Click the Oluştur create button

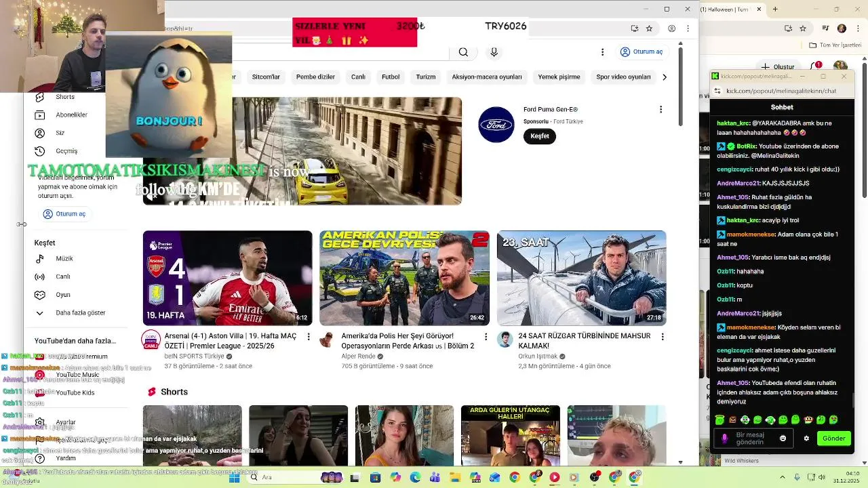pos(778,66)
